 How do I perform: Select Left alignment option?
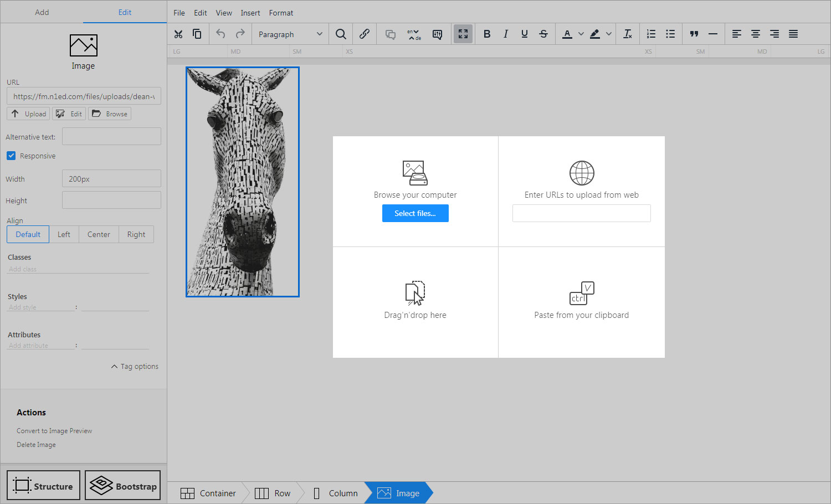pyautogui.click(x=64, y=234)
